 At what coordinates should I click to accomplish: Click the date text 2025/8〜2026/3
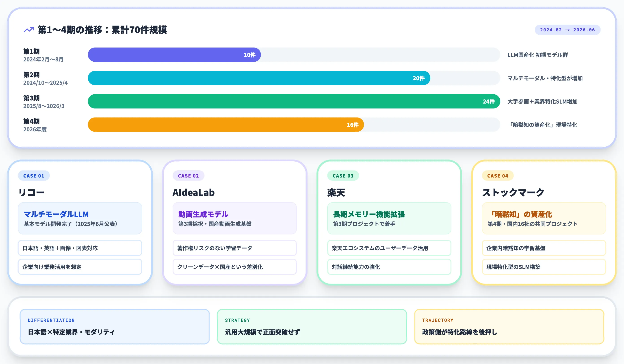(44, 106)
